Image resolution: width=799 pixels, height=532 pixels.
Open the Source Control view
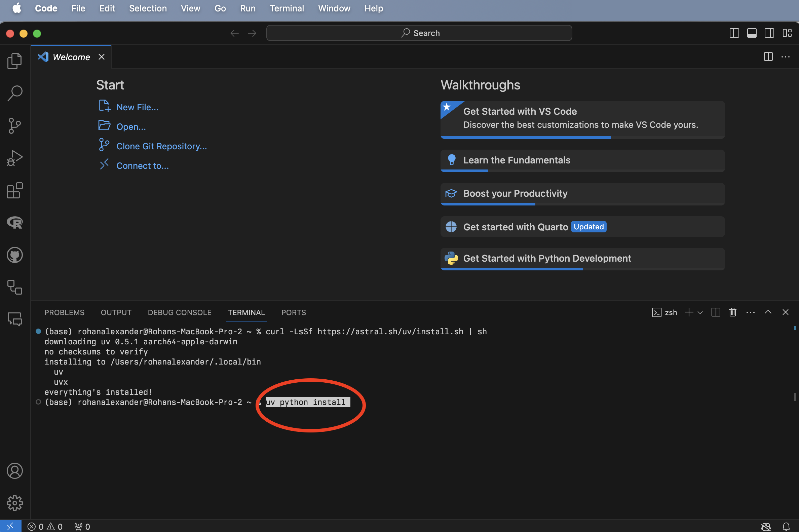pyautogui.click(x=14, y=126)
